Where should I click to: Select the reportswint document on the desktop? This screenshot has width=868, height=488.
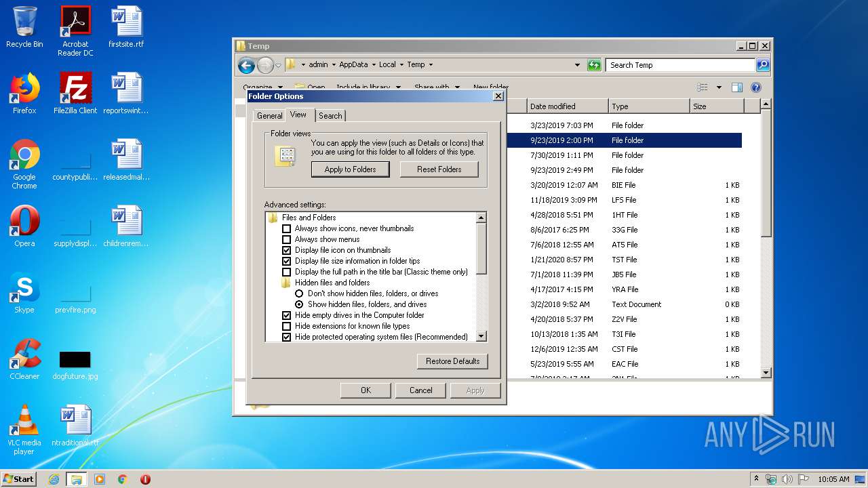126,94
